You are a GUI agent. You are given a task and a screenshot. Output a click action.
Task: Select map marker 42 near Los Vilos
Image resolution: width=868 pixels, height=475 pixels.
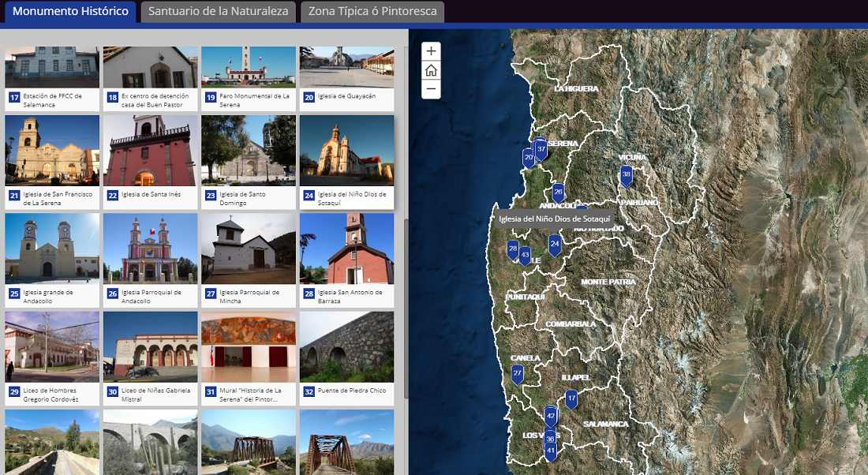(550, 415)
